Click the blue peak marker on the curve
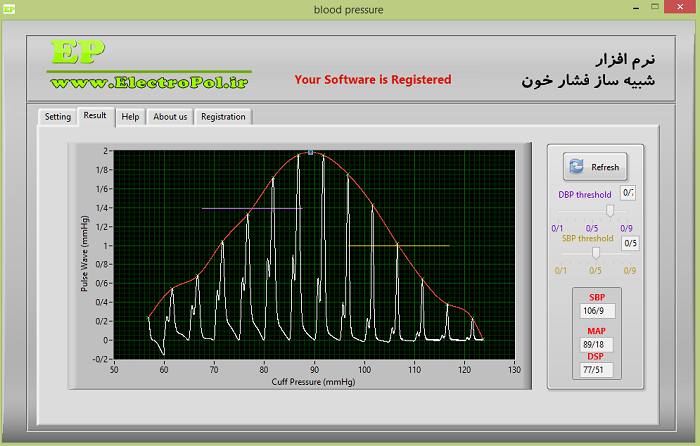700x446 pixels. tap(311, 153)
